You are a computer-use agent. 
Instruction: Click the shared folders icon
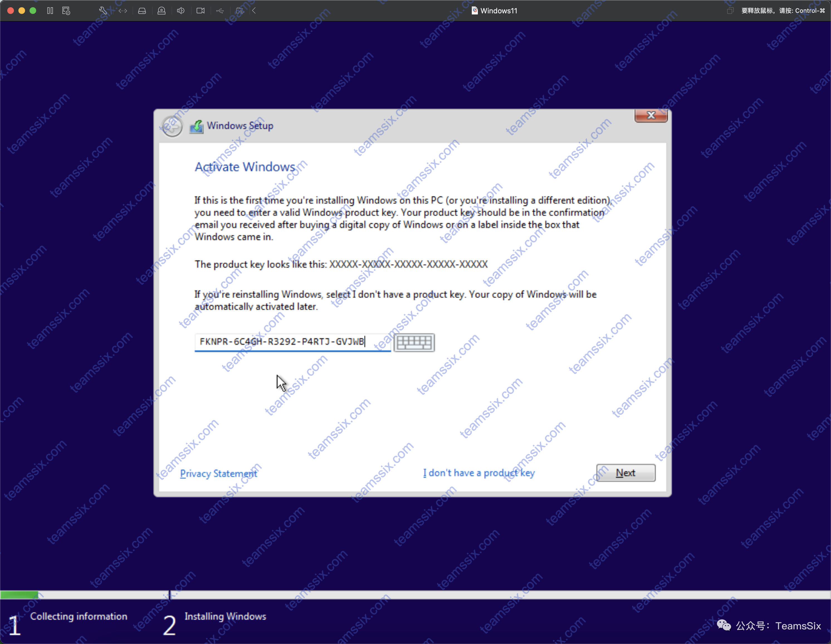pos(239,11)
